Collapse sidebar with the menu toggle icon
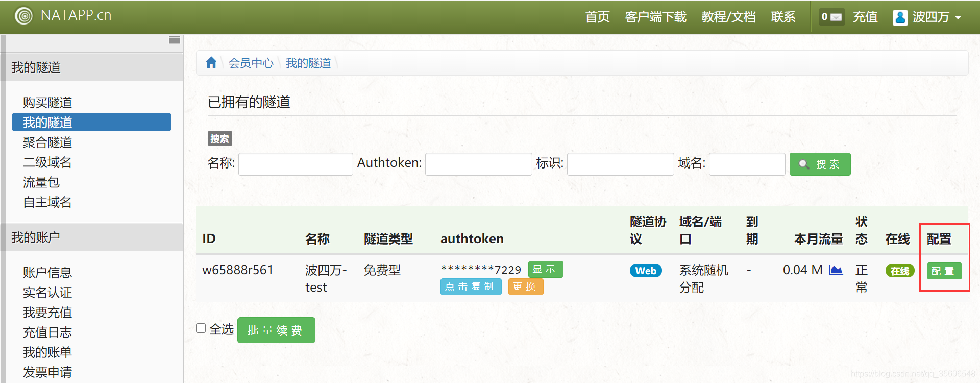 click(175, 40)
